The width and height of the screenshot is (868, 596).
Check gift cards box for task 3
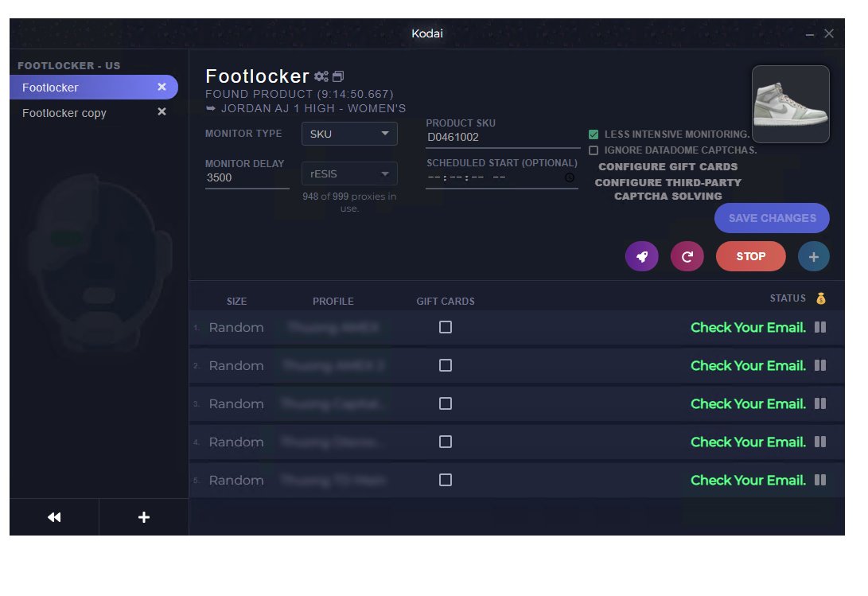pos(445,403)
